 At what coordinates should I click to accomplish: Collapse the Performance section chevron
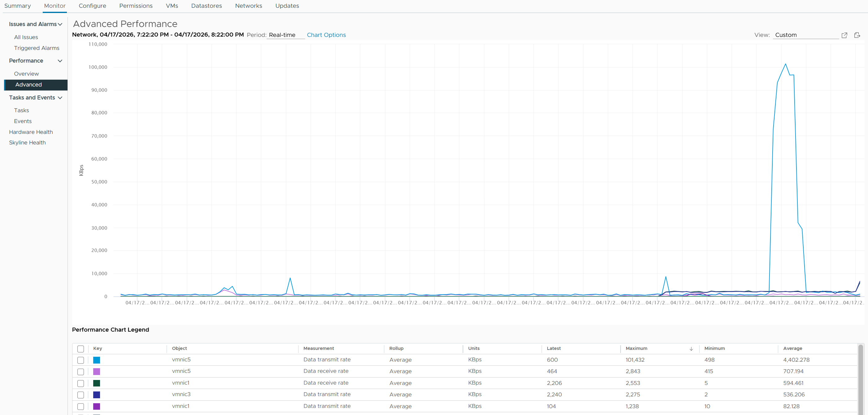point(60,61)
